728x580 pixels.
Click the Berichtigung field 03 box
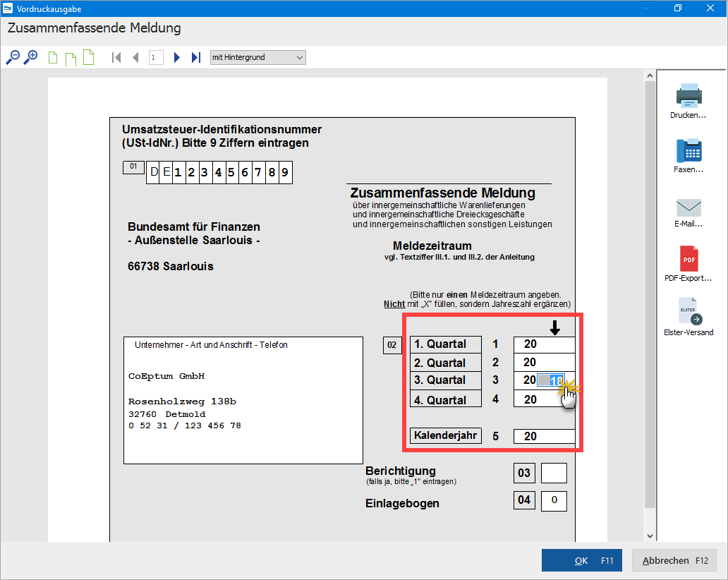pos(554,473)
